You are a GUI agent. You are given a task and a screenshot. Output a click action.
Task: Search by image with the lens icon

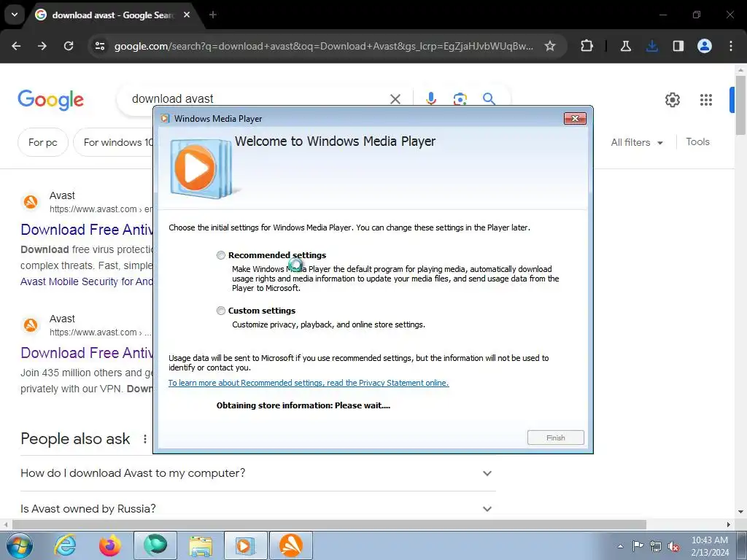click(460, 98)
